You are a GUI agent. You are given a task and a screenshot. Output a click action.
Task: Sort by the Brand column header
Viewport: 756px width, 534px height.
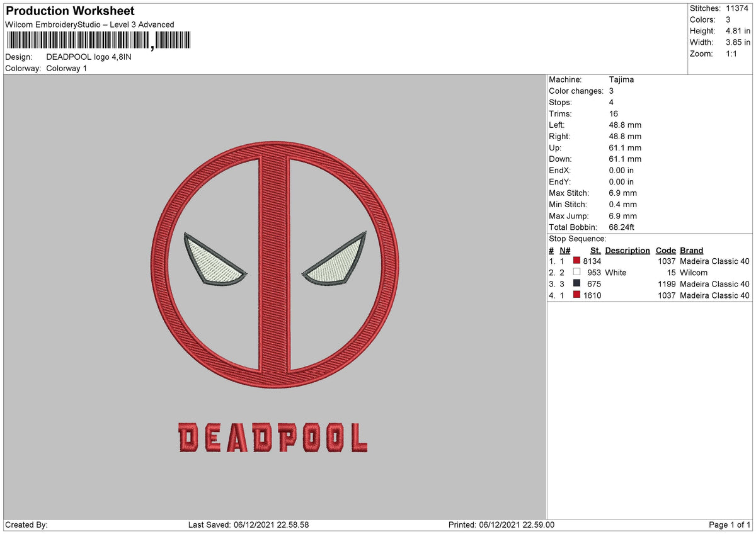691,250
